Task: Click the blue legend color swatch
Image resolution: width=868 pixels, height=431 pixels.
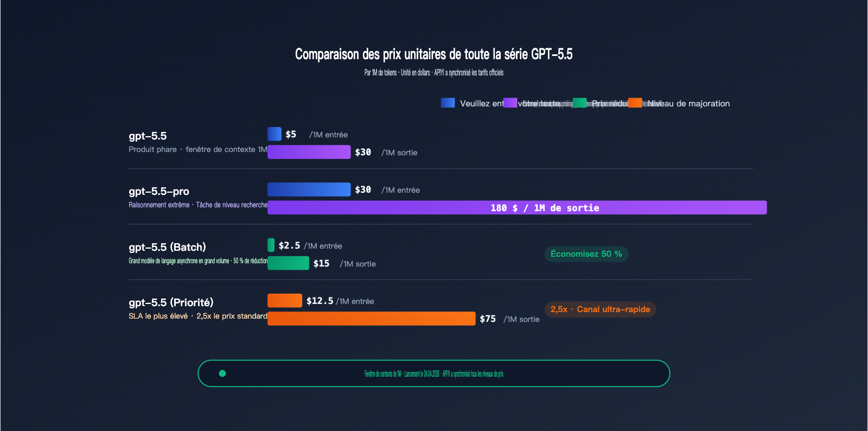Action: (448, 103)
